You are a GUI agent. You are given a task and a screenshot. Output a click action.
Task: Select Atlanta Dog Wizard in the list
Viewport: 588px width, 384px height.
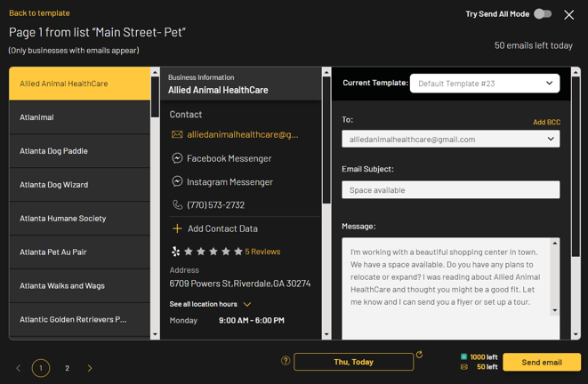tap(79, 185)
